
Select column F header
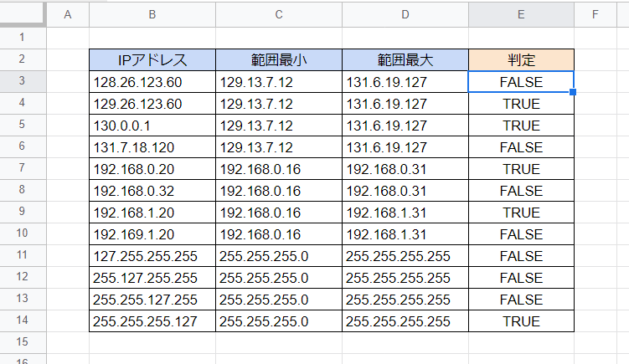click(x=595, y=15)
